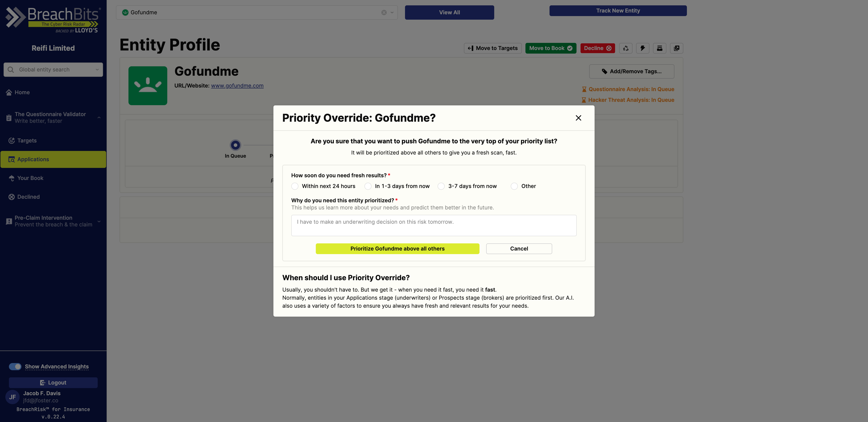
Task: Click the open-in-new-window icon button
Action: coord(676,48)
